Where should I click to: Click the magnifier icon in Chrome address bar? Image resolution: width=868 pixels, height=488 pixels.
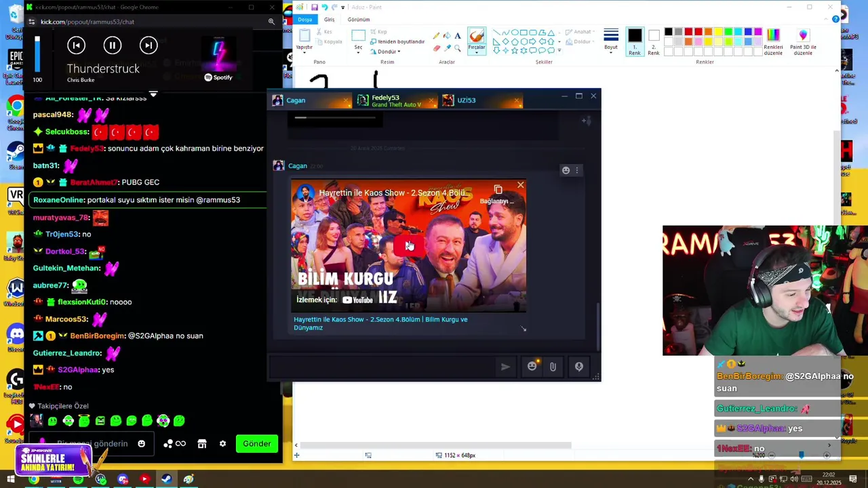(271, 22)
